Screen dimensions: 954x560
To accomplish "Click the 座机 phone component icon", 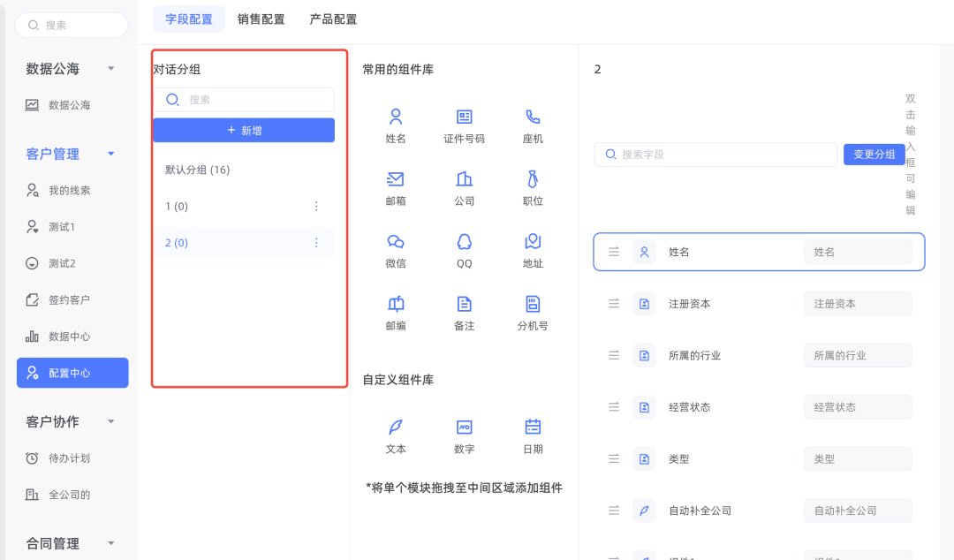I will coord(533,117).
